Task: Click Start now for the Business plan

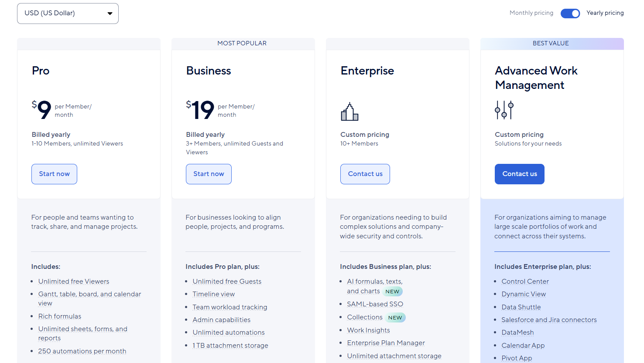Action: tap(209, 174)
